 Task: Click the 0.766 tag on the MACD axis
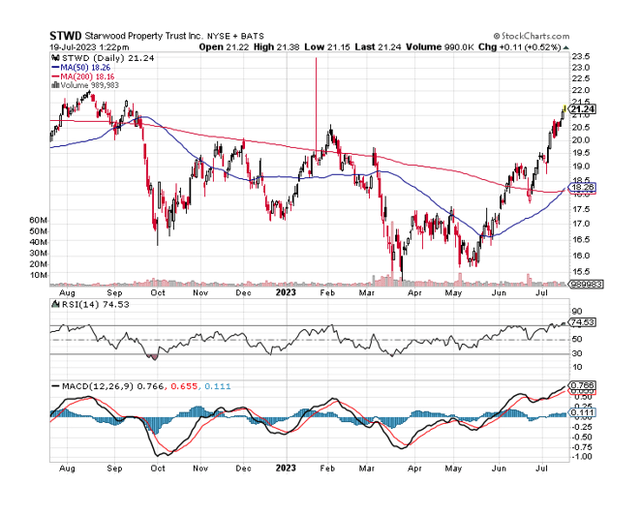[582, 385]
